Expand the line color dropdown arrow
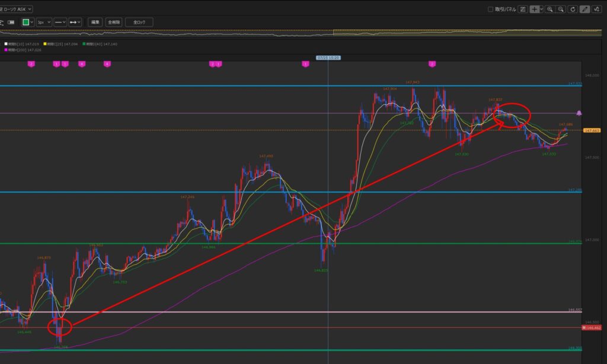 click(32, 22)
